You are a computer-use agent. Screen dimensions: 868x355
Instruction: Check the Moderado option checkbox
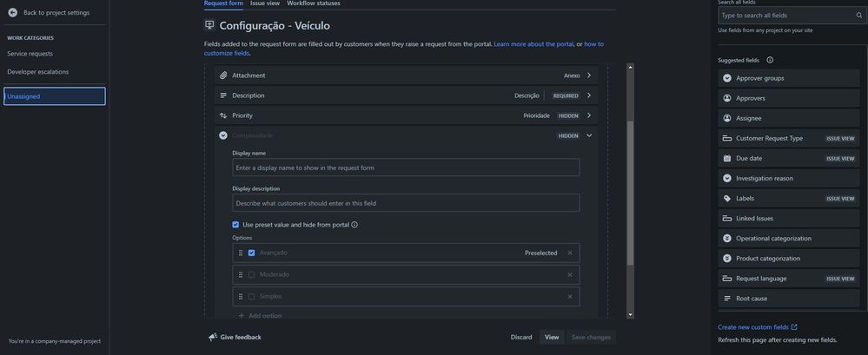pyautogui.click(x=251, y=275)
